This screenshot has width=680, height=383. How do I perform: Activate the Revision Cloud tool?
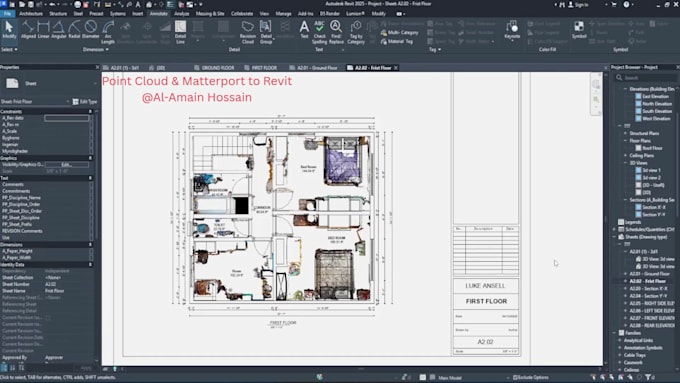(x=248, y=32)
